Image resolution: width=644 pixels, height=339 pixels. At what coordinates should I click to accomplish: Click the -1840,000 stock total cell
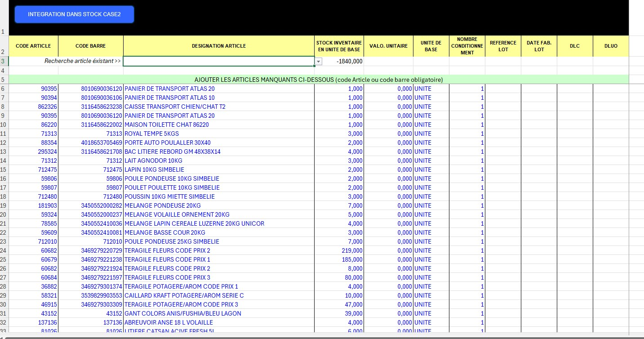click(339, 61)
